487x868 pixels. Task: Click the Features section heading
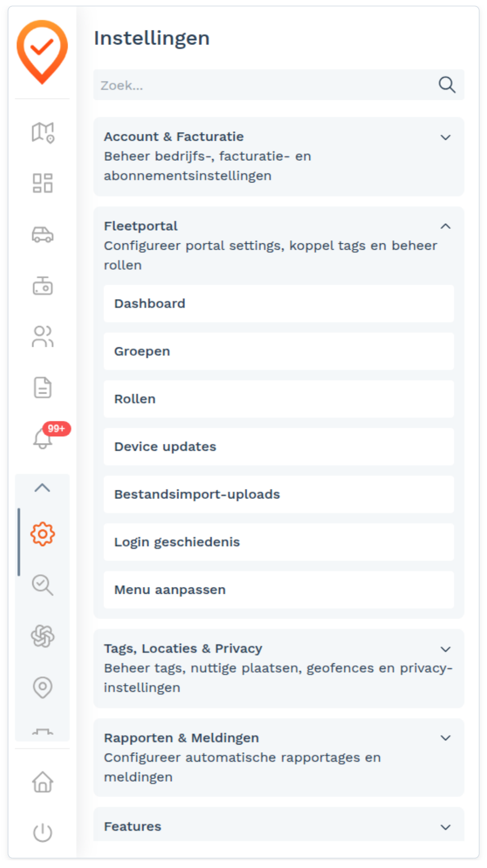(x=133, y=826)
